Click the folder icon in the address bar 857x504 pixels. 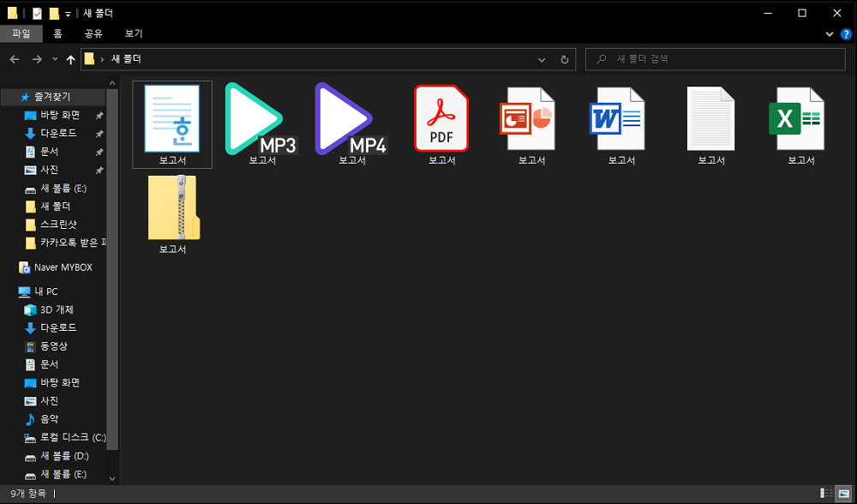(x=90, y=58)
